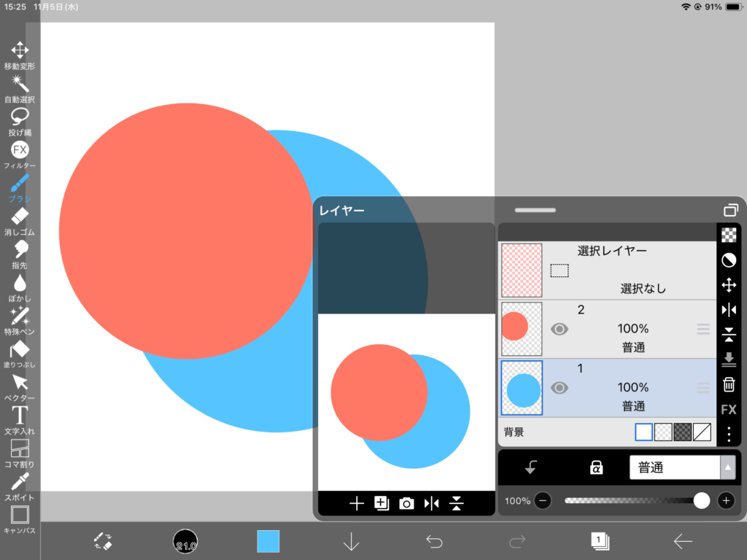The width and height of the screenshot is (747, 560).
Task: Select the 選択レイヤー selection layer row
Action: click(605, 270)
